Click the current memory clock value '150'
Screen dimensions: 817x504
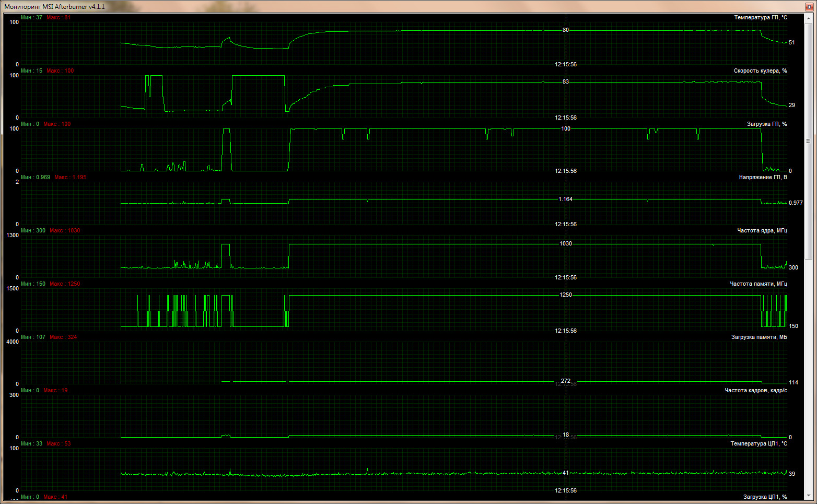[x=793, y=326]
